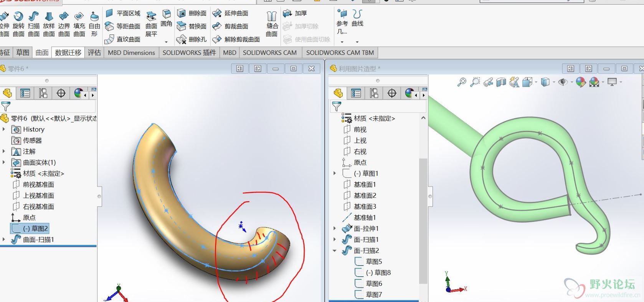The width and height of the screenshot is (644, 302).
Task: Open the display style dropdown arrow
Action: point(554,82)
